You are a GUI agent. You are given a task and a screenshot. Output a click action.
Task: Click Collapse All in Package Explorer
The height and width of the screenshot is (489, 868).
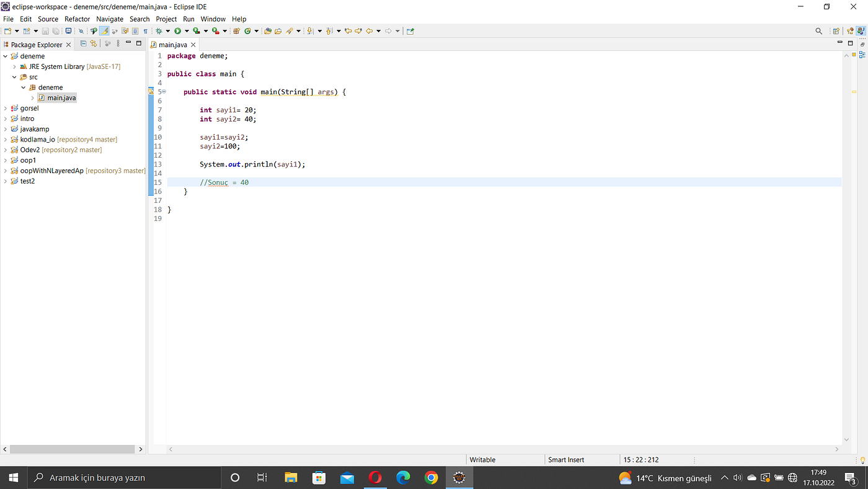(83, 43)
